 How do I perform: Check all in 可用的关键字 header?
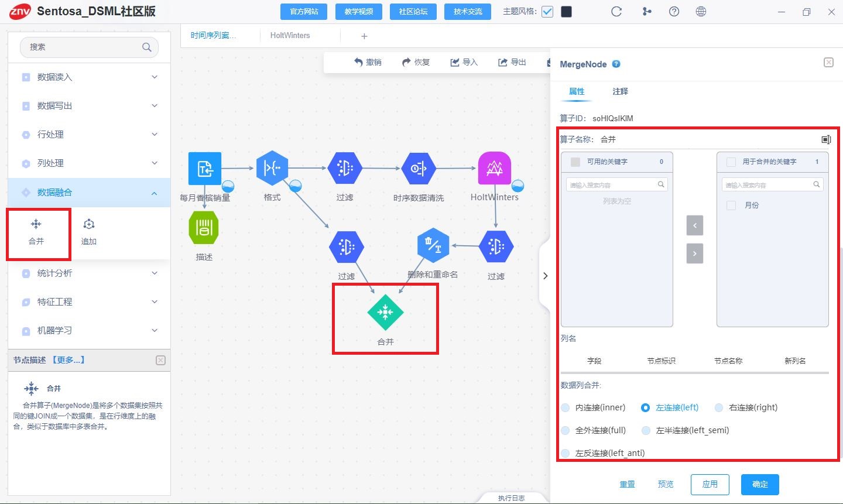pos(575,162)
